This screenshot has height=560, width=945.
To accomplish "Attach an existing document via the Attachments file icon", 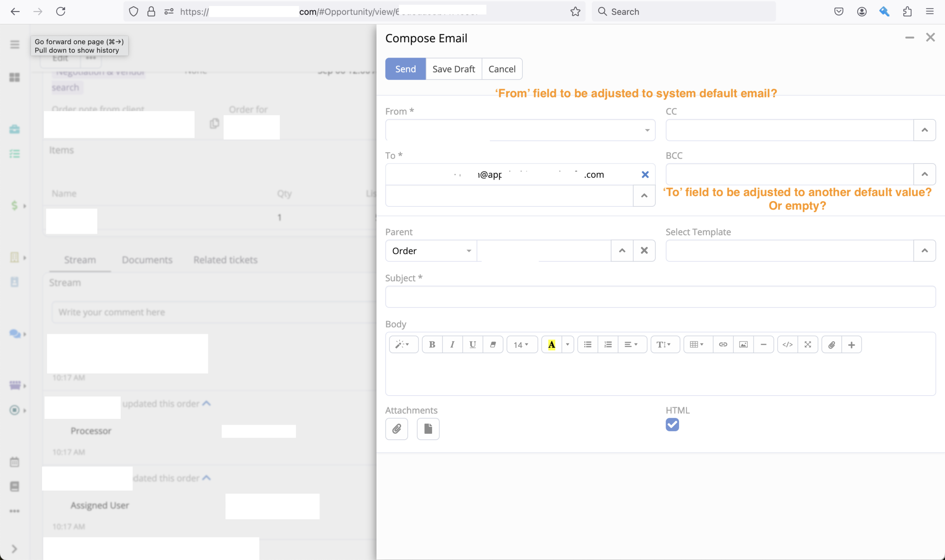I will (x=428, y=429).
